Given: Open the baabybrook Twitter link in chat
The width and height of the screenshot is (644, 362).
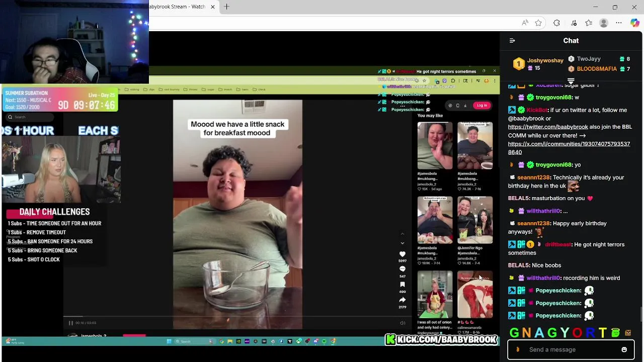Looking at the screenshot, I should point(548,127).
